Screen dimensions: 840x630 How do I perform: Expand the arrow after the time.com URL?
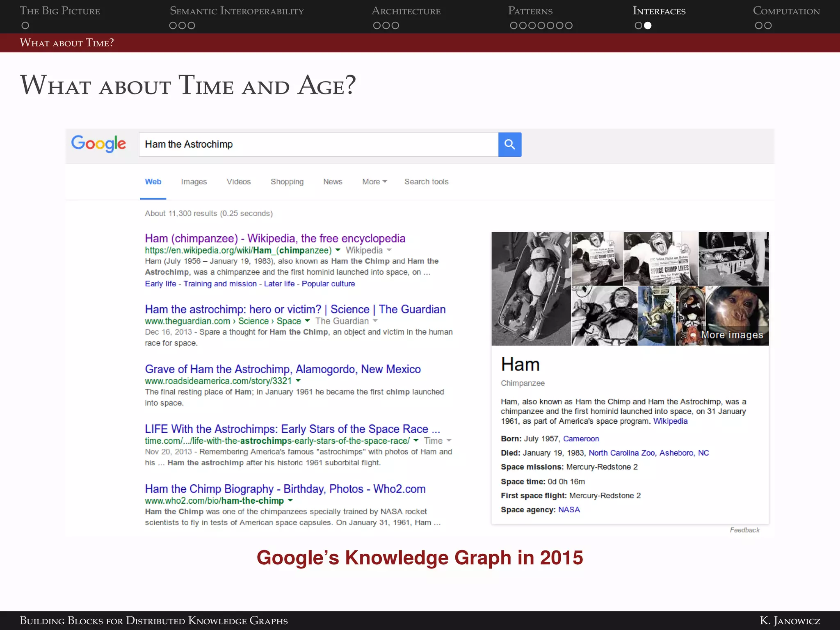[x=416, y=441]
